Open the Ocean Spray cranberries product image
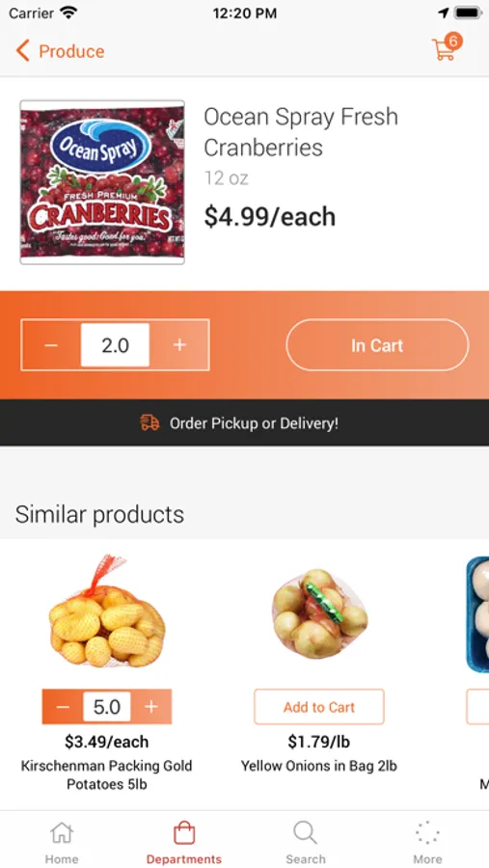The image size is (489, 868). 102,182
